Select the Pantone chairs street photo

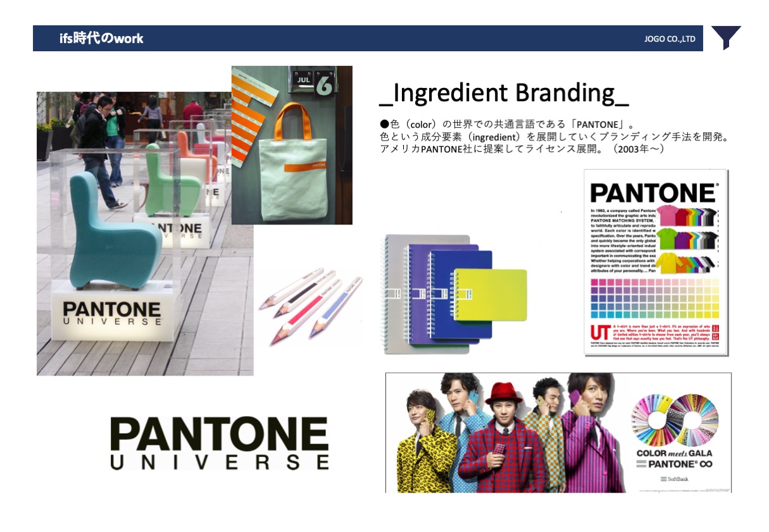pyautogui.click(x=145, y=233)
